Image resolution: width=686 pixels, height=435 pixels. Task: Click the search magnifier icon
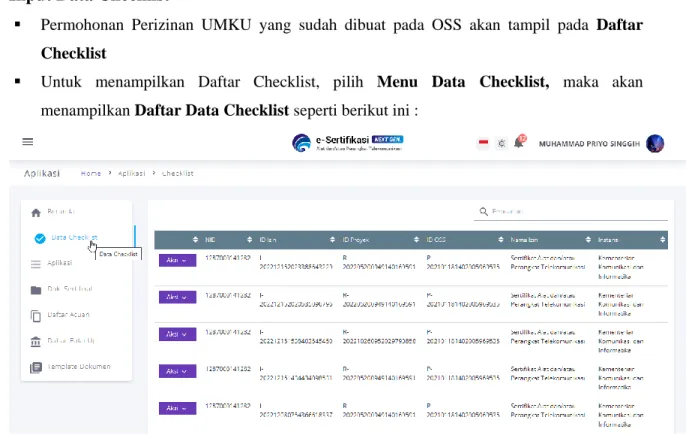[x=483, y=212]
